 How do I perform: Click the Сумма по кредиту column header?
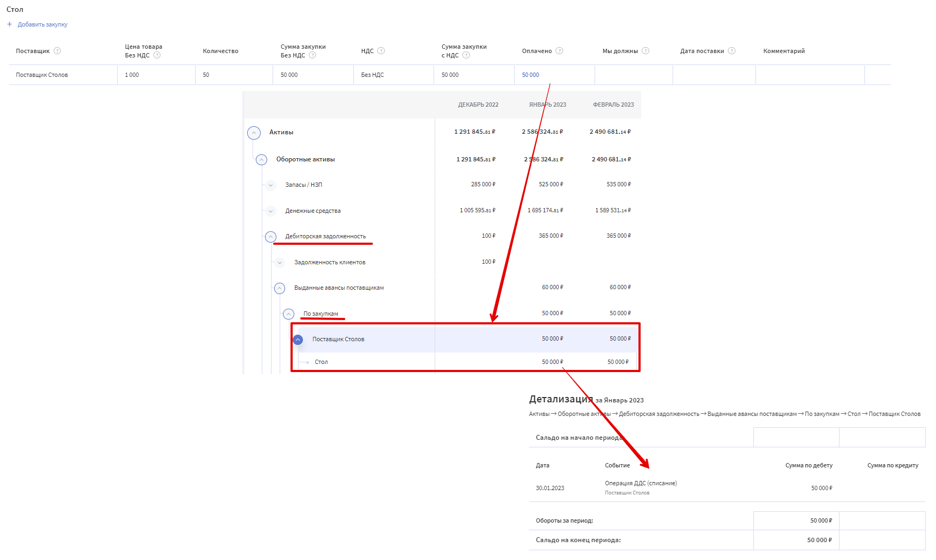tap(893, 466)
